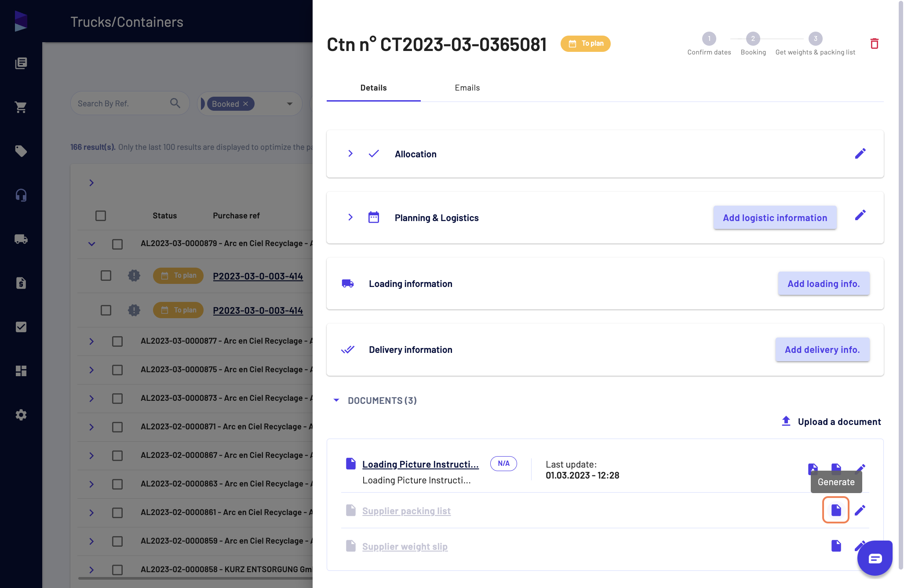This screenshot has width=904, height=588.
Task: Open the price tag sidebar icon
Action: (21, 151)
